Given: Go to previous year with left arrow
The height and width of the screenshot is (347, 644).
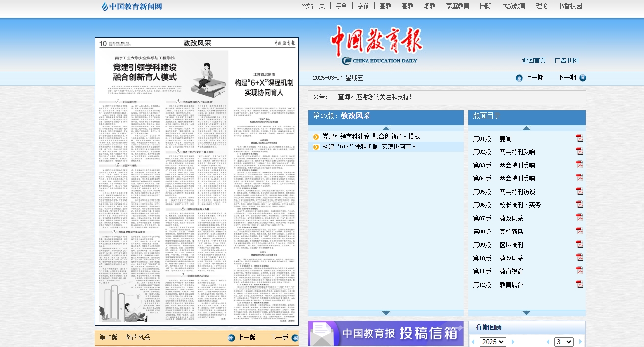Looking at the screenshot, I should pyautogui.click(x=473, y=342).
